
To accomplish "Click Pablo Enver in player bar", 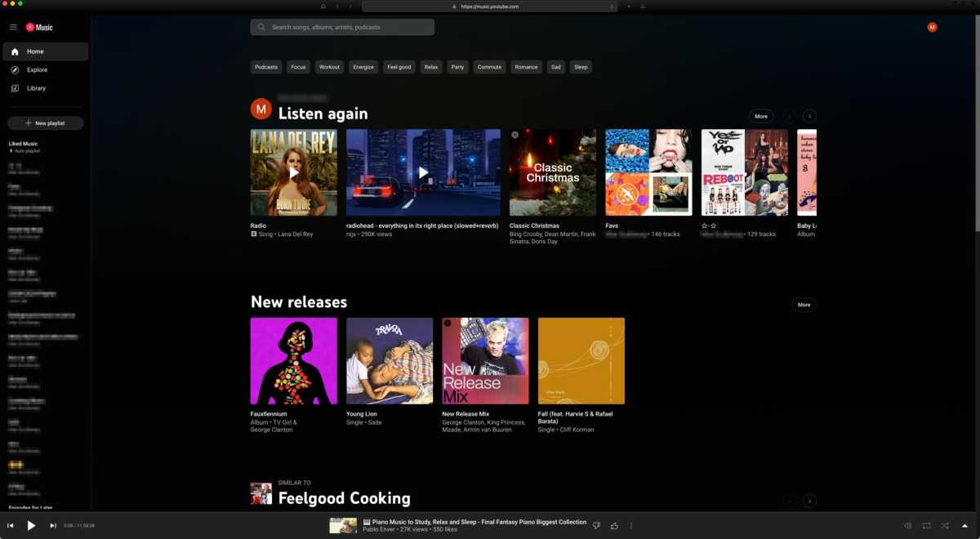I will click(380, 530).
